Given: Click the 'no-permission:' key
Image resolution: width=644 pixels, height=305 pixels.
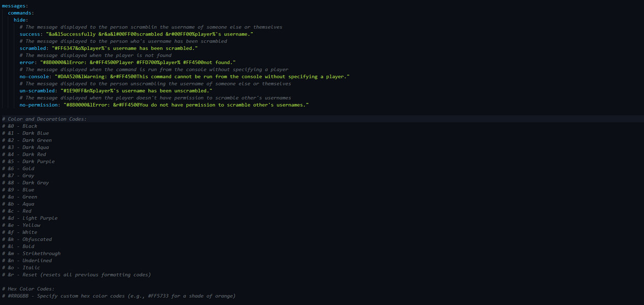Looking at the screenshot, I should (40, 105).
